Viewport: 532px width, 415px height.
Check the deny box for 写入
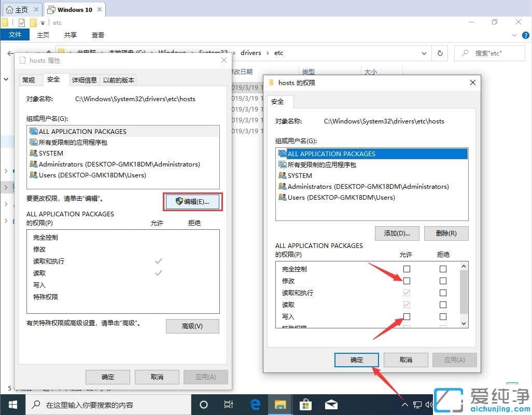(443, 316)
